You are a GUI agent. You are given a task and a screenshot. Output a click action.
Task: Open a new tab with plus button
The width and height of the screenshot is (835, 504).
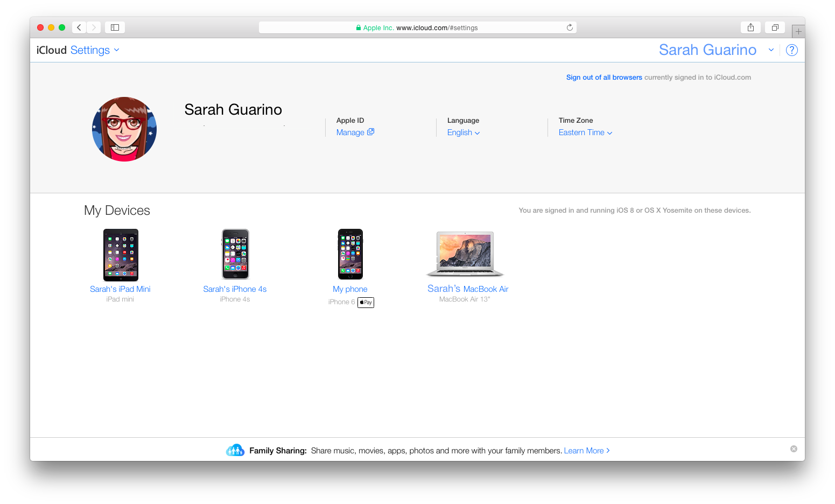798,32
